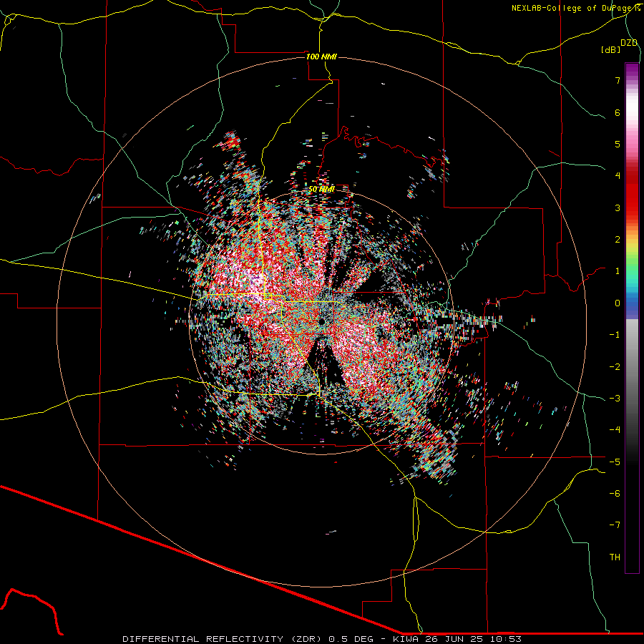Click the radar site dot at the ring center
This screenshot has width=644, height=644.
(322, 321)
